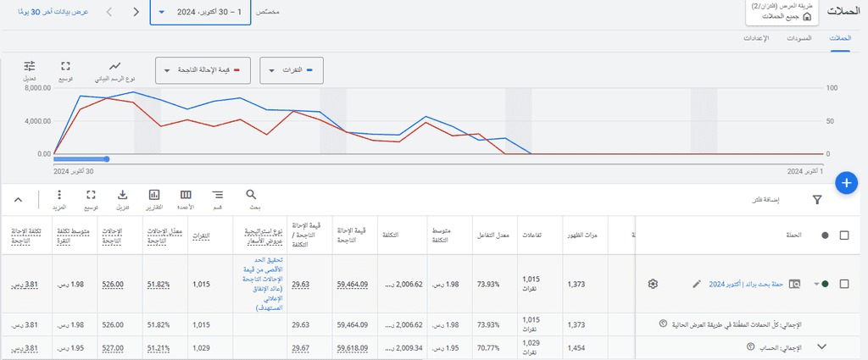Open المزيد more options icon
Screen dimensions: 868x360
click(x=60, y=195)
